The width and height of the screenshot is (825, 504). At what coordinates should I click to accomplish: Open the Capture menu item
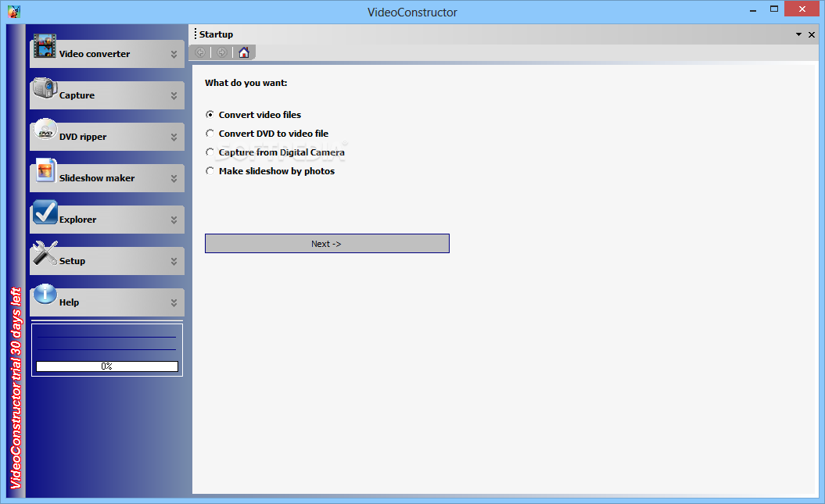tap(107, 95)
